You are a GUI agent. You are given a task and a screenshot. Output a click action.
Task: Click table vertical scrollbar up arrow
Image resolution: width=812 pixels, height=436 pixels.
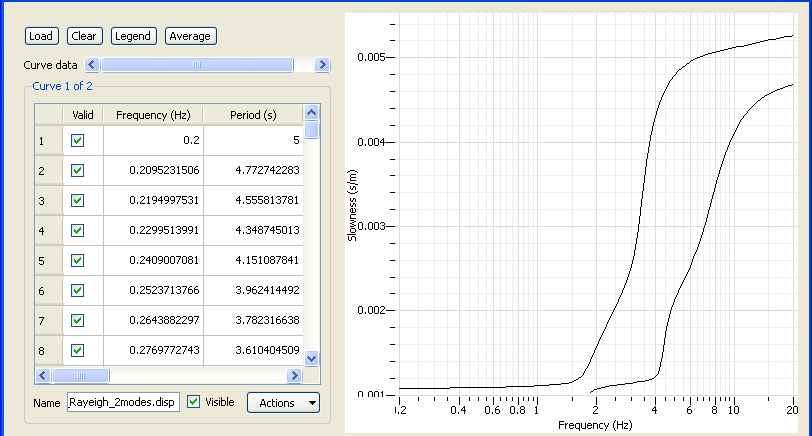[x=311, y=113]
